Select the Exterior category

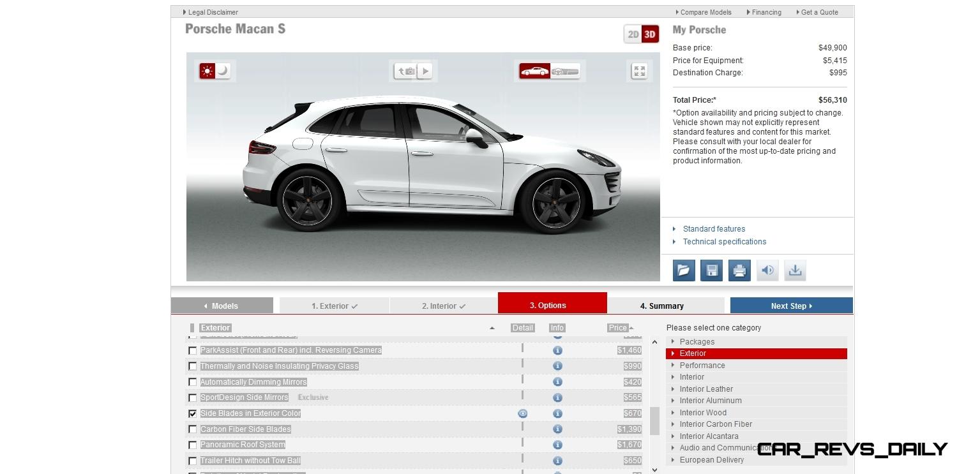tap(756, 353)
